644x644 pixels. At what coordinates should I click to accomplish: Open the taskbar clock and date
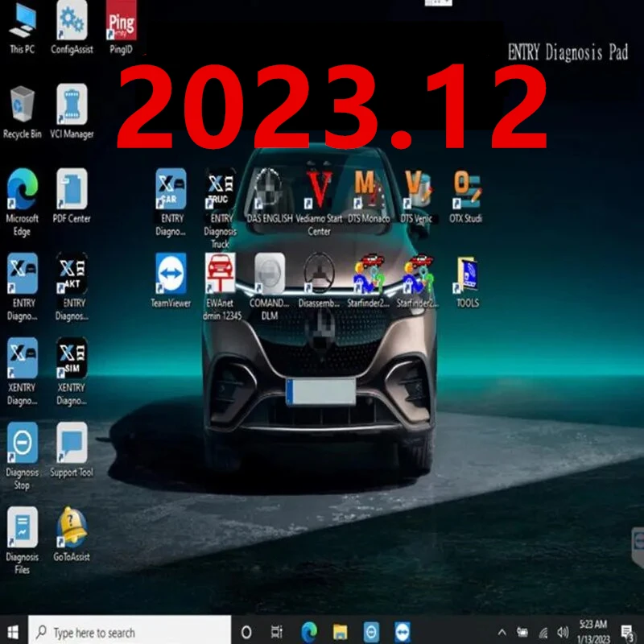click(x=593, y=632)
